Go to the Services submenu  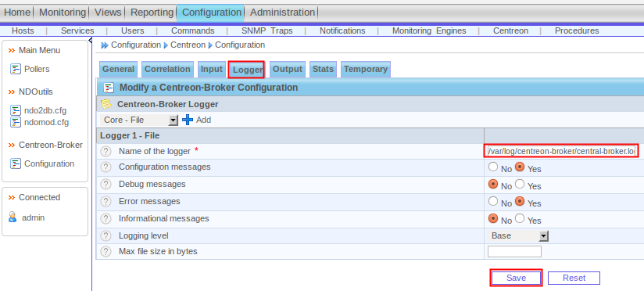[77, 31]
